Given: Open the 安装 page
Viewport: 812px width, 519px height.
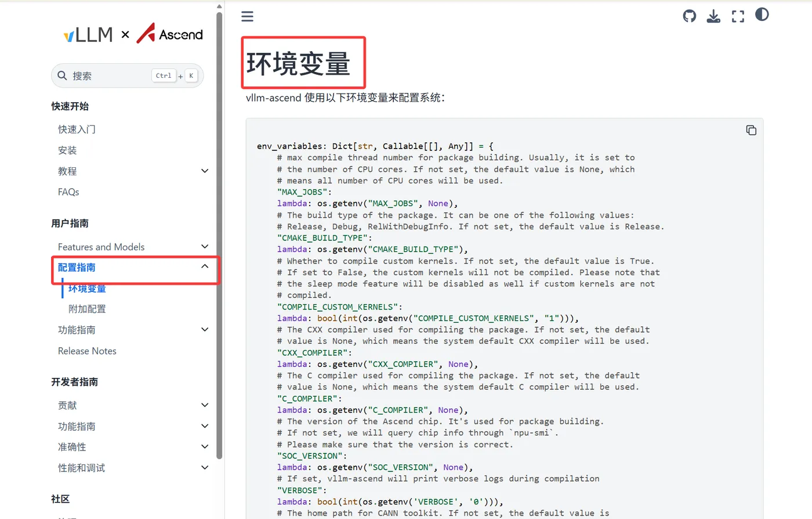Looking at the screenshot, I should coord(67,150).
